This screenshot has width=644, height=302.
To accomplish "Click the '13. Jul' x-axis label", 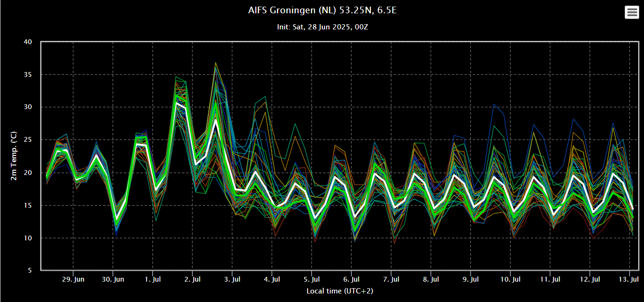I will click(629, 279).
